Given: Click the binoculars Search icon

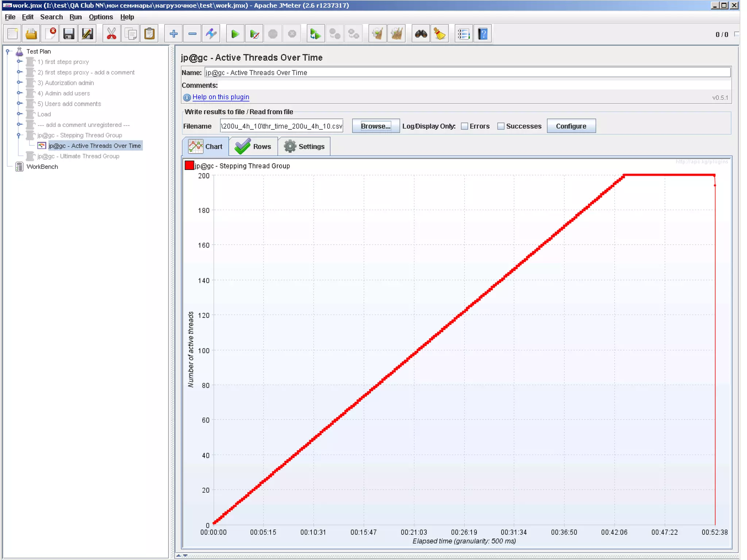Looking at the screenshot, I should coord(421,34).
